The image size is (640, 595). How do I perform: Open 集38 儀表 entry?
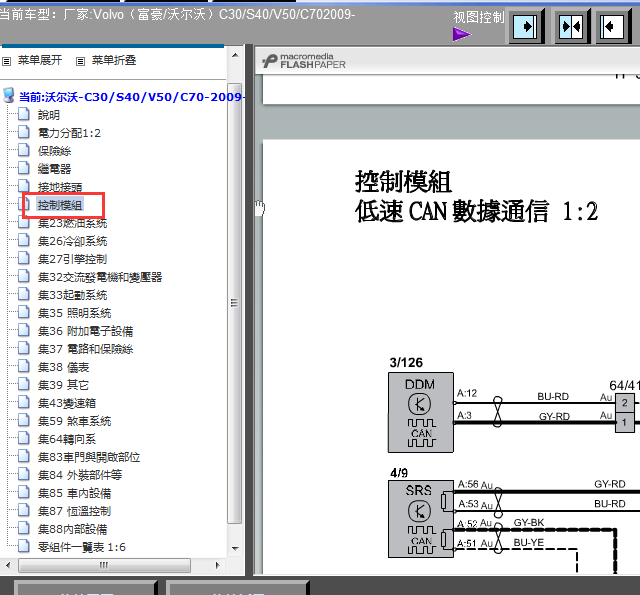point(63,367)
